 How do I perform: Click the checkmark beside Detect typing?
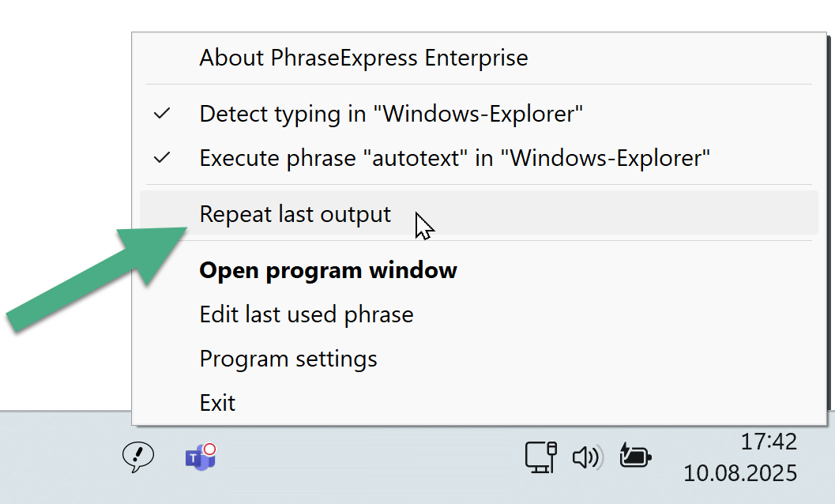[162, 114]
